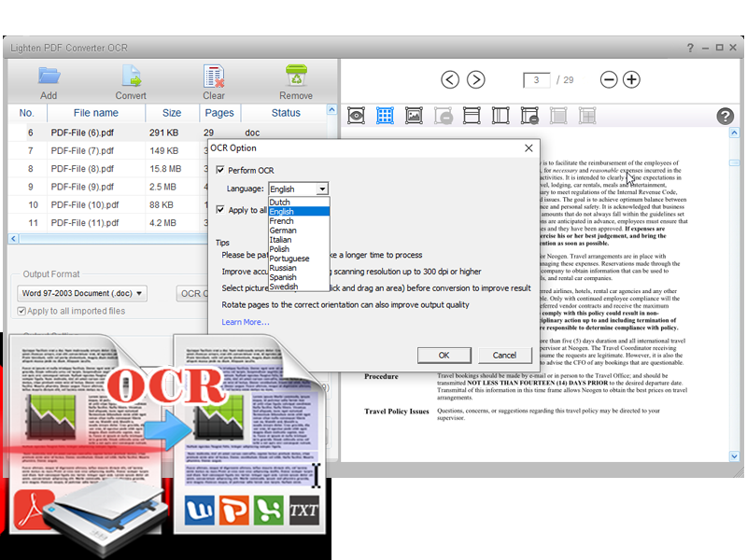This screenshot has height=560, width=747.
Task: Click the Add folder icon
Action: [49, 77]
